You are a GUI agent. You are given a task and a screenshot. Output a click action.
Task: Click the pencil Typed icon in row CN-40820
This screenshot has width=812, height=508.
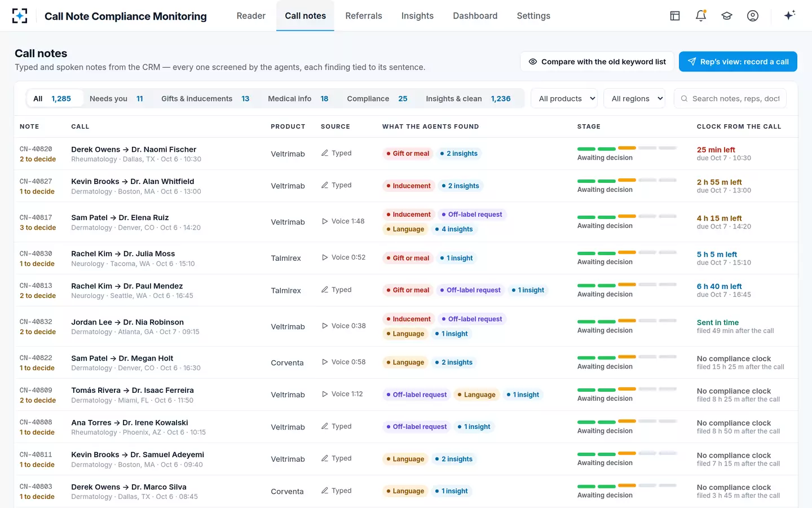click(x=325, y=153)
